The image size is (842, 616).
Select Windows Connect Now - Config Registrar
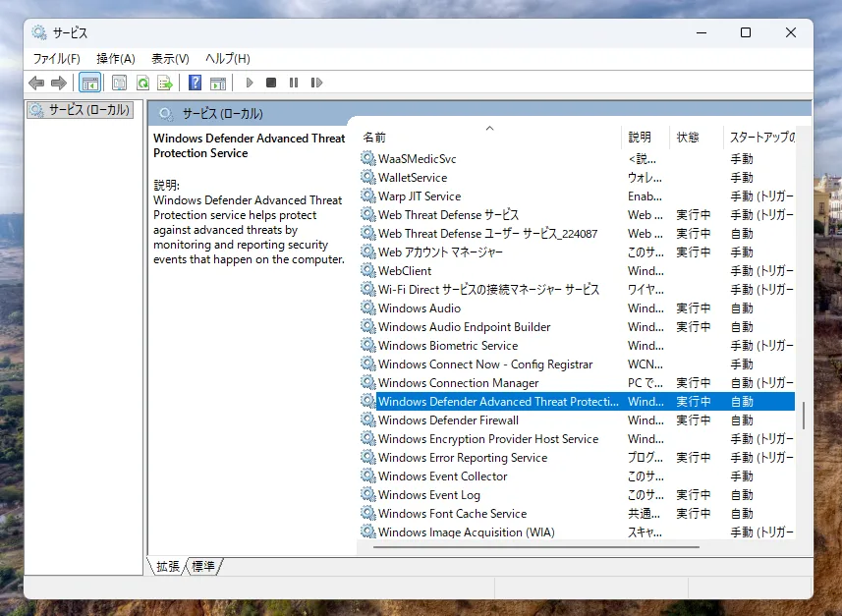tap(578, 364)
